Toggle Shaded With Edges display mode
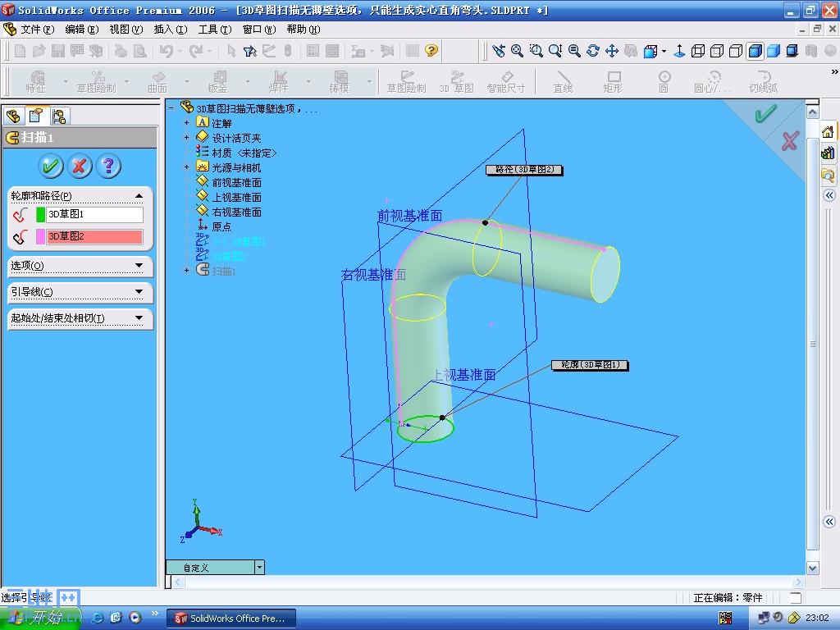This screenshot has width=840, height=630. point(755,51)
